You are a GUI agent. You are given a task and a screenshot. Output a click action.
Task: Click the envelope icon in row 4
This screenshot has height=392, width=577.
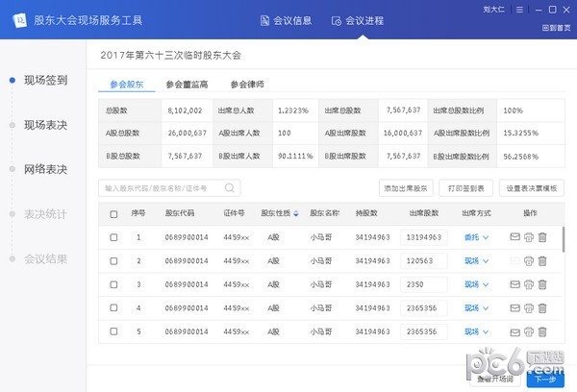tap(514, 307)
